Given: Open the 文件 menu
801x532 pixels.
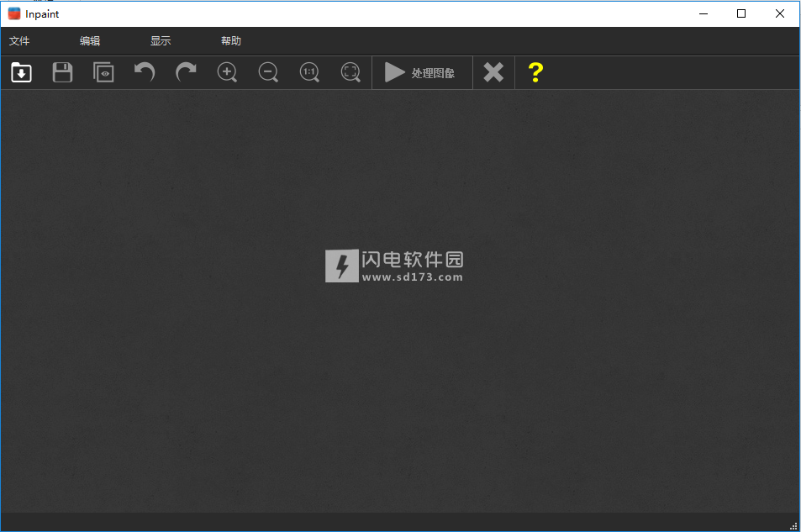Looking at the screenshot, I should coord(19,41).
